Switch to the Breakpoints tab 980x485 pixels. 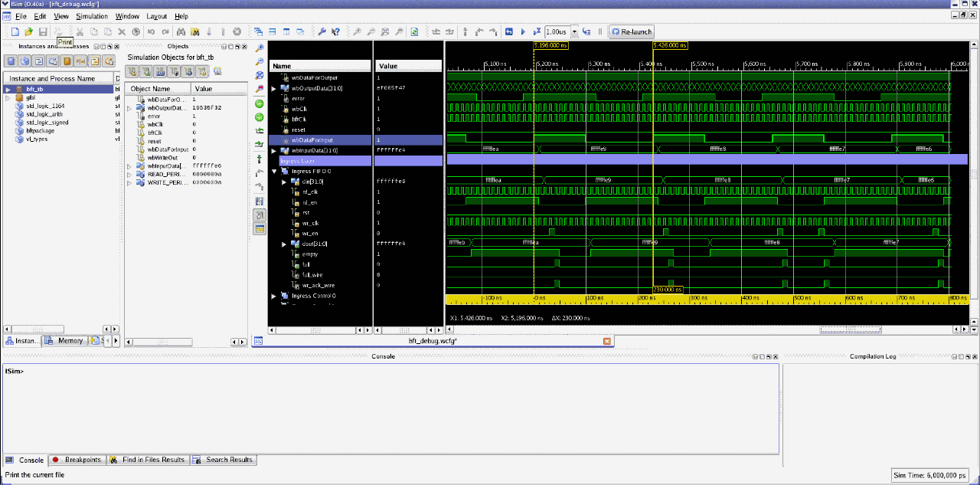tap(77, 460)
